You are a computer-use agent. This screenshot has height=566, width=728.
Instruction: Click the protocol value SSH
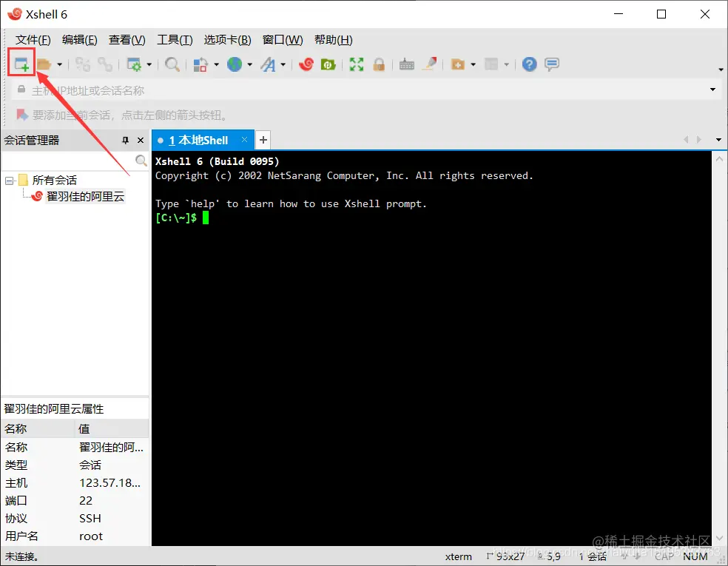(90, 518)
